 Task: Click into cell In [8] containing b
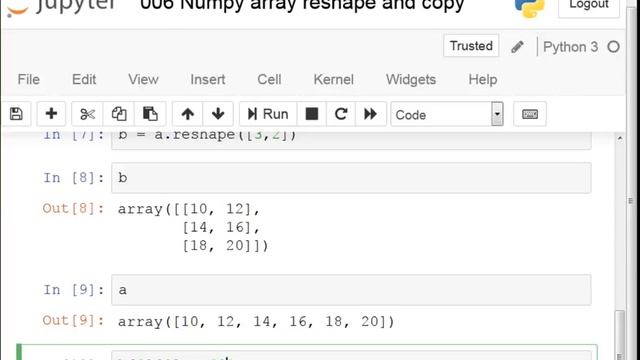tap(351, 178)
